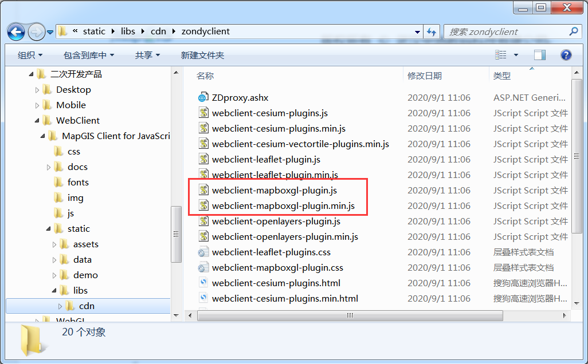Expand the assets folder node

tap(54, 244)
